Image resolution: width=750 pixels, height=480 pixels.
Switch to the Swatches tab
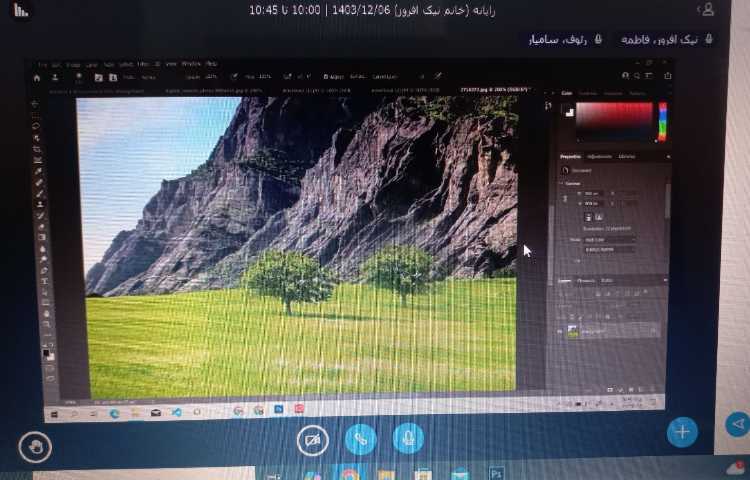coord(588,93)
